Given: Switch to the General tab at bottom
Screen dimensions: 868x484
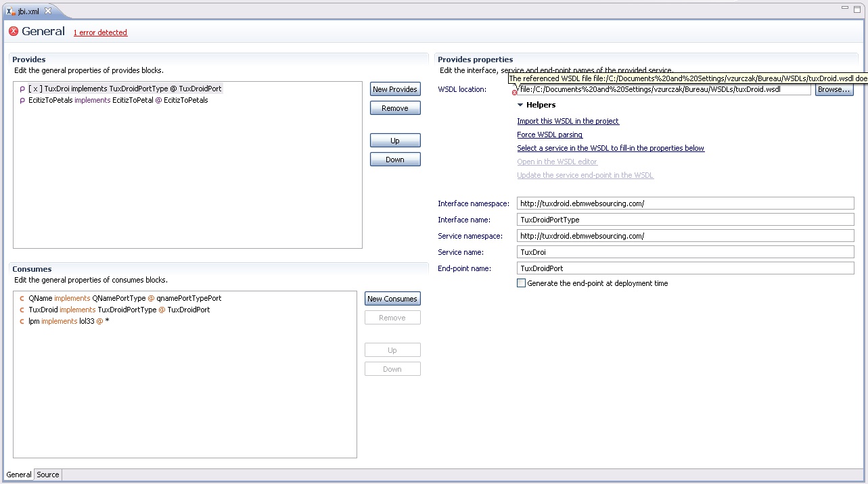Looking at the screenshot, I should click(x=19, y=475).
